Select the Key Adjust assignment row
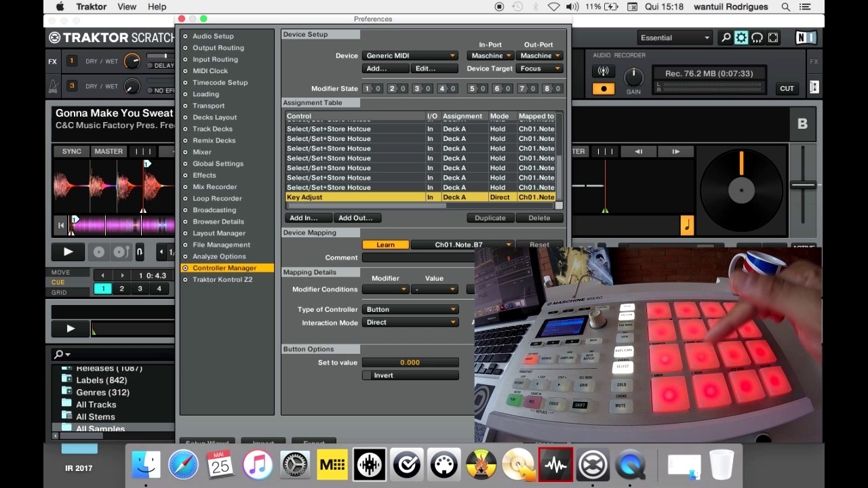Viewport: 868px width, 488px height. (420, 197)
